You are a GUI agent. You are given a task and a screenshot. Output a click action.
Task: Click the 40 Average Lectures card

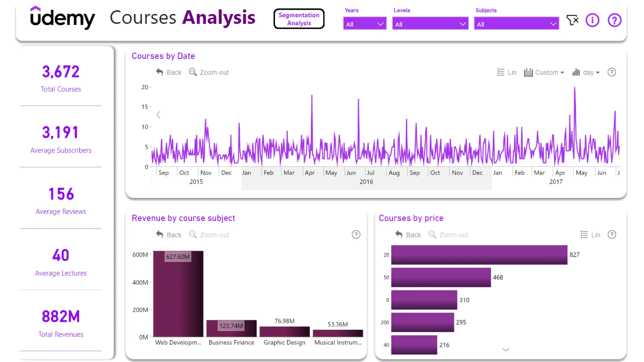tap(61, 262)
